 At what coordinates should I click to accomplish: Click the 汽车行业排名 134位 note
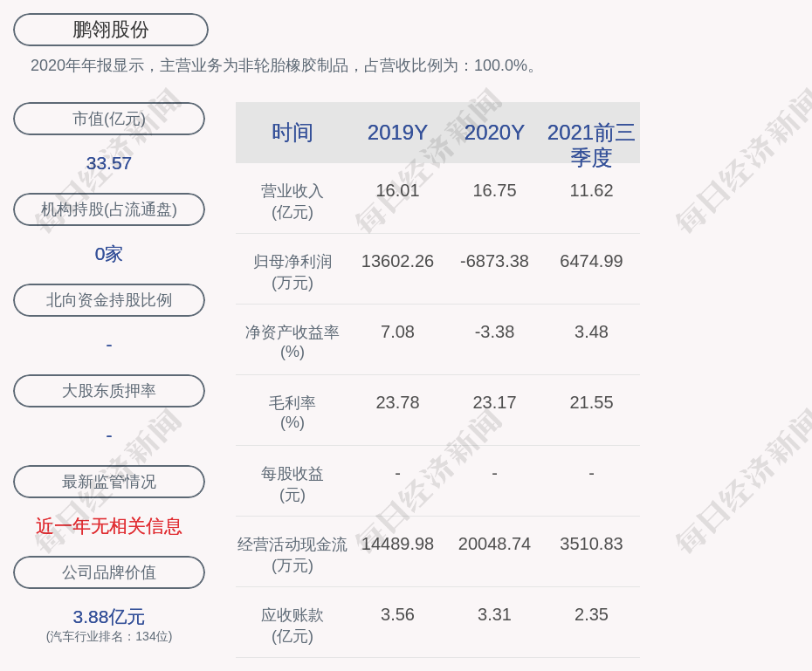[x=109, y=637]
